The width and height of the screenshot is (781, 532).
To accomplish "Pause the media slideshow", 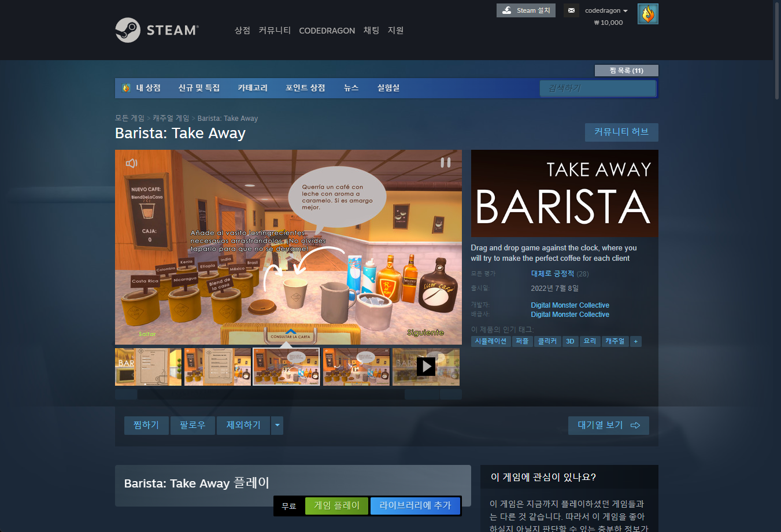I will pyautogui.click(x=446, y=162).
